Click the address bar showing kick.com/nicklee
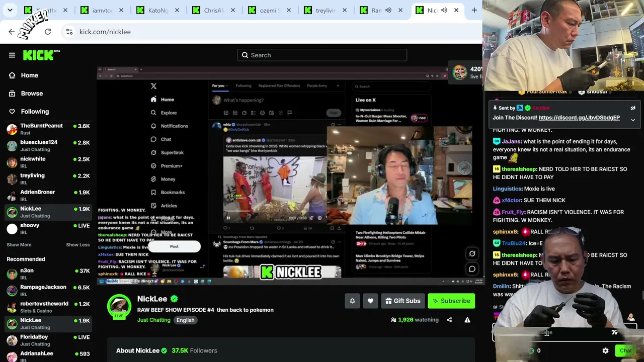 (x=272, y=32)
